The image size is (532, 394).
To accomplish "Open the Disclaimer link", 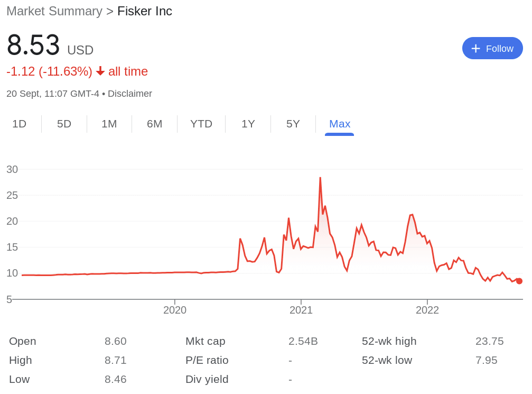I will tap(130, 94).
